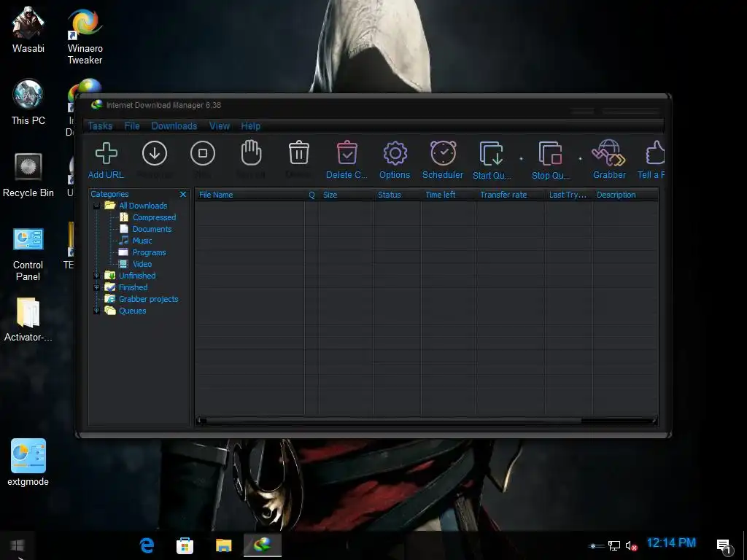Select the Documents category
This screenshot has height=560, width=747.
152,229
